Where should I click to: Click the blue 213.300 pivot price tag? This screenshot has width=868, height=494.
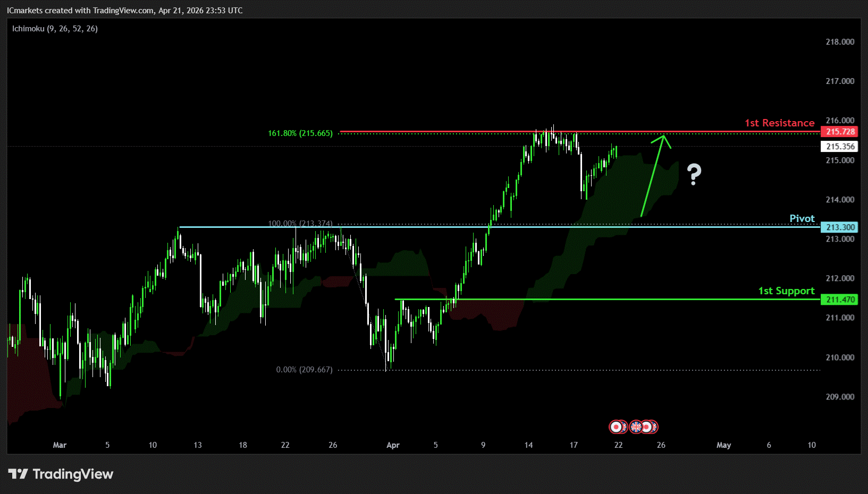tap(839, 227)
